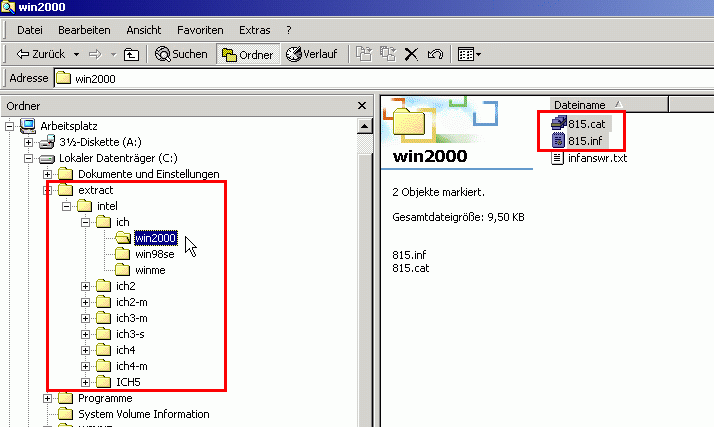Select the win98se folder in tree
The height and width of the screenshot is (427, 714).
[x=155, y=254]
